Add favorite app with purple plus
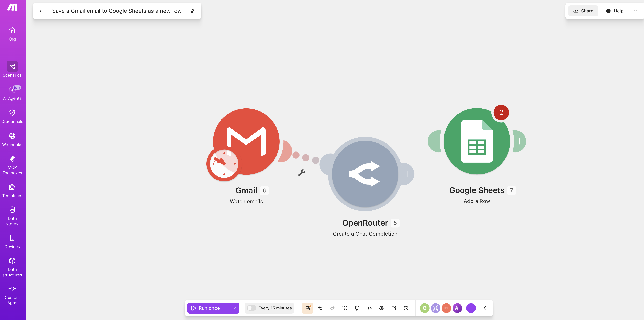 coord(471,308)
